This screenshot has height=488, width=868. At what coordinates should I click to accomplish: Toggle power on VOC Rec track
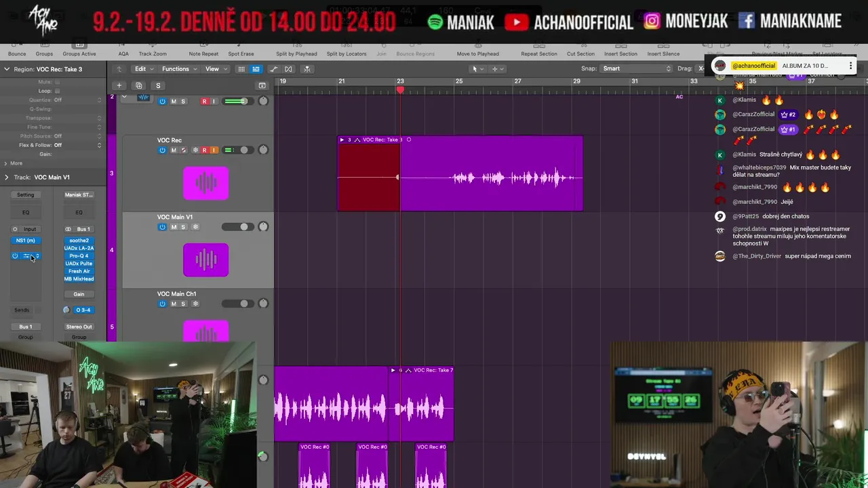pyautogui.click(x=162, y=150)
